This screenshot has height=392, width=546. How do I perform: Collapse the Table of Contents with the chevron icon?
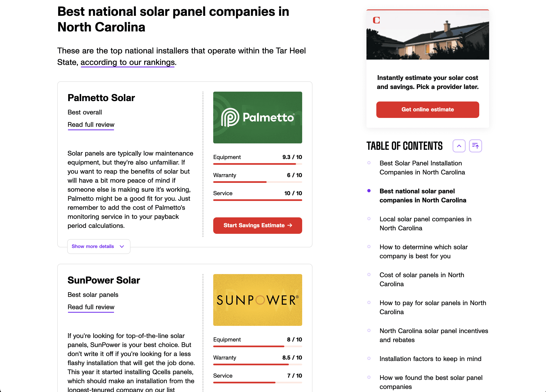[x=459, y=146]
